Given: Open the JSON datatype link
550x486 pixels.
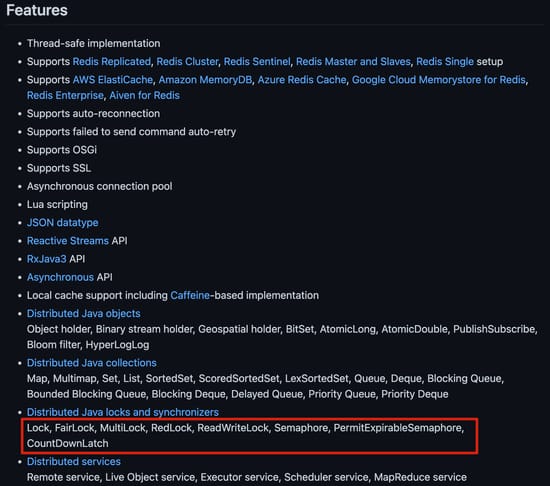Looking at the screenshot, I should click(x=62, y=223).
